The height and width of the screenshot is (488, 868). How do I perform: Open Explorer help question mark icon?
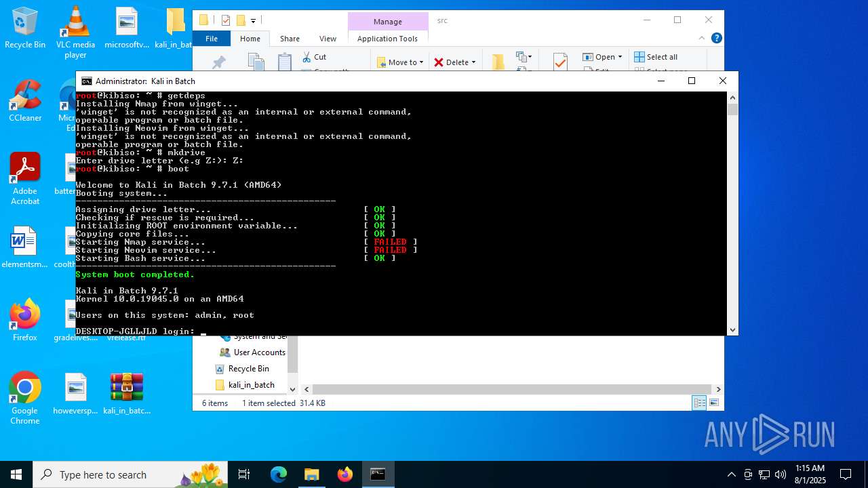[x=716, y=39]
